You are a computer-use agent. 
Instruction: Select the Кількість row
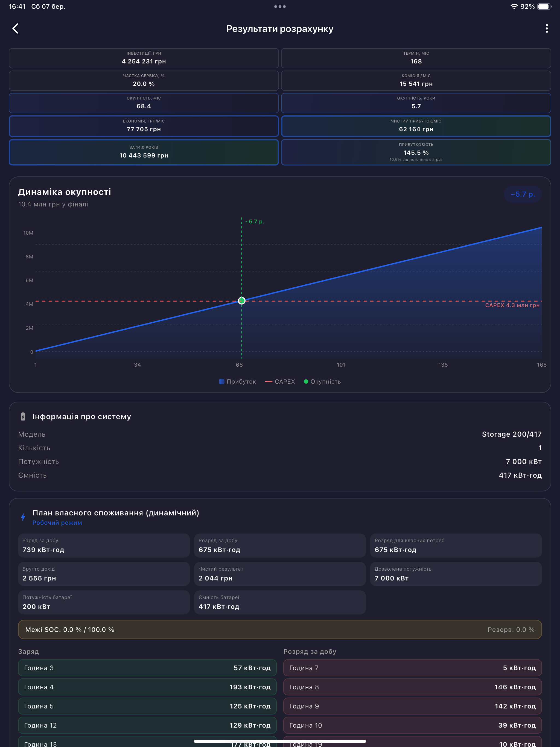point(280,448)
